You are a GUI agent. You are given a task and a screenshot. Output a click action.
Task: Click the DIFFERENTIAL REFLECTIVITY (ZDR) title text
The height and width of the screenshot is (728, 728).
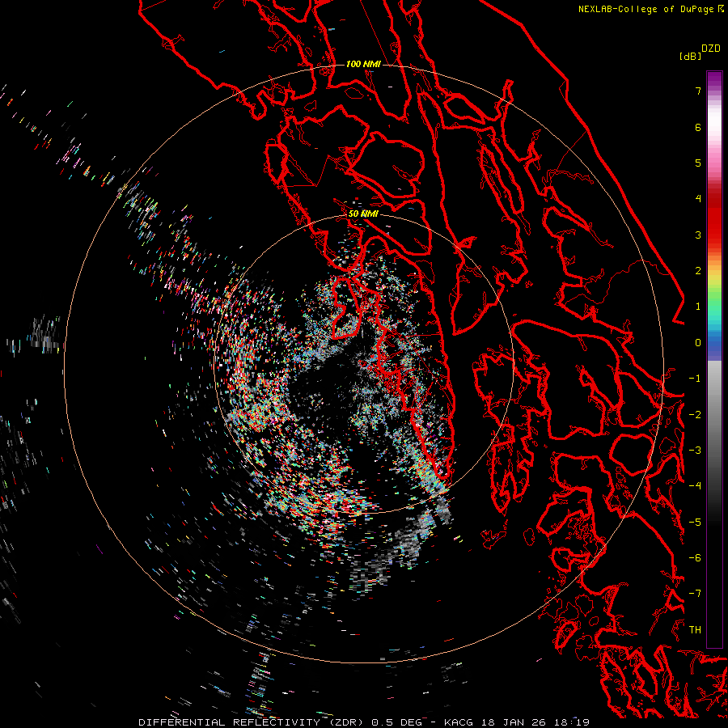(252, 722)
